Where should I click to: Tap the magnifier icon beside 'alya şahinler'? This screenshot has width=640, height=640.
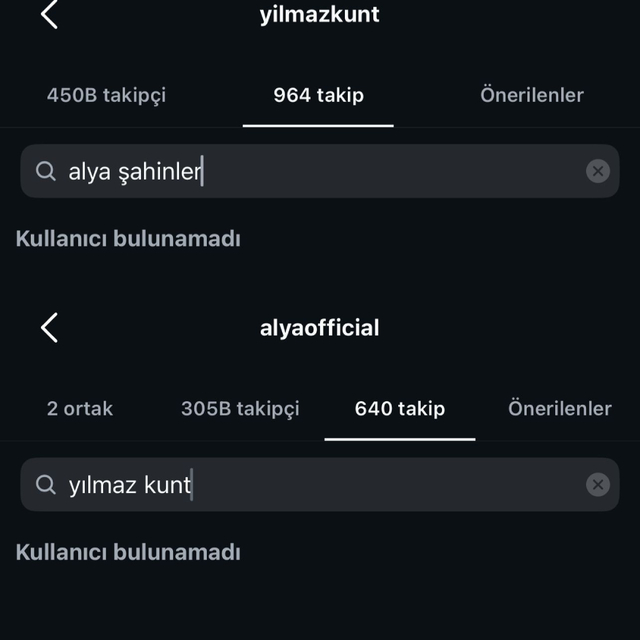click(x=46, y=171)
